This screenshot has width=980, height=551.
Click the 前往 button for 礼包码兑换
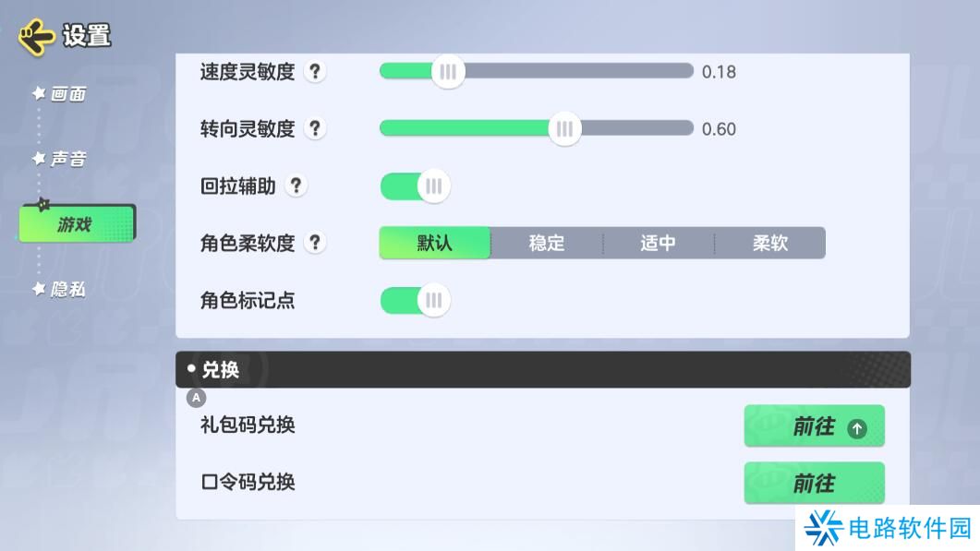tap(814, 425)
